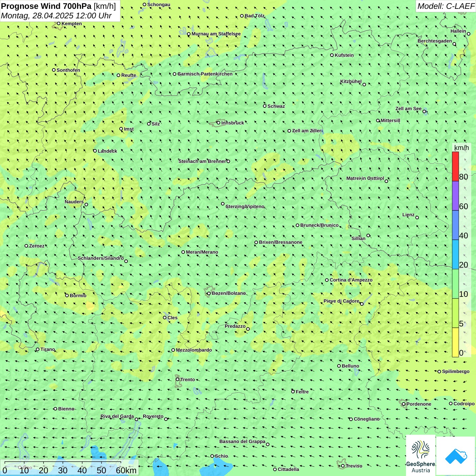Screen dimensions: 476x476
Task: Click the GeoSphere Austria logo
Action: tap(421, 456)
